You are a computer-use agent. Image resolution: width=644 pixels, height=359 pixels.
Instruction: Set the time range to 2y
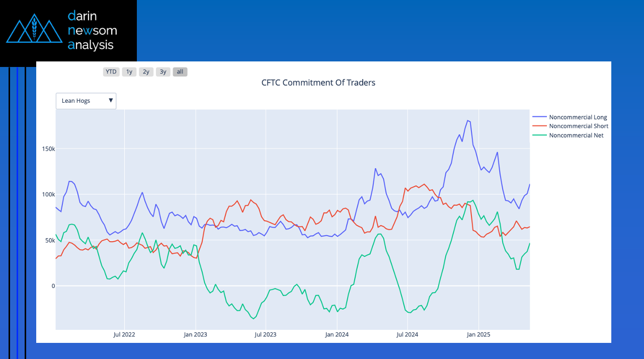tap(146, 72)
